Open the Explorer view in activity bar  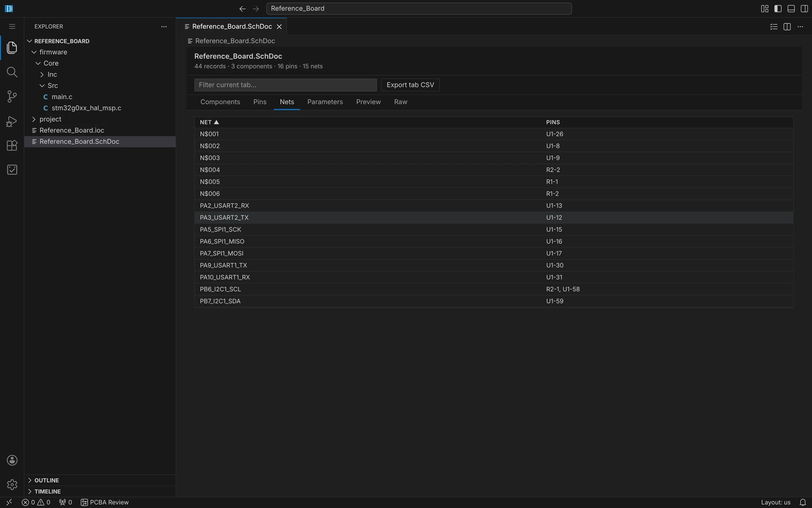(12, 48)
